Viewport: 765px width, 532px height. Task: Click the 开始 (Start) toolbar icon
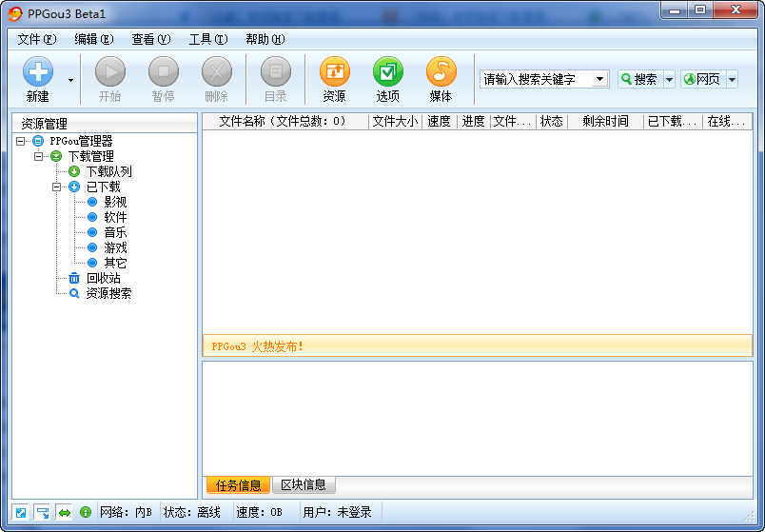[x=109, y=71]
